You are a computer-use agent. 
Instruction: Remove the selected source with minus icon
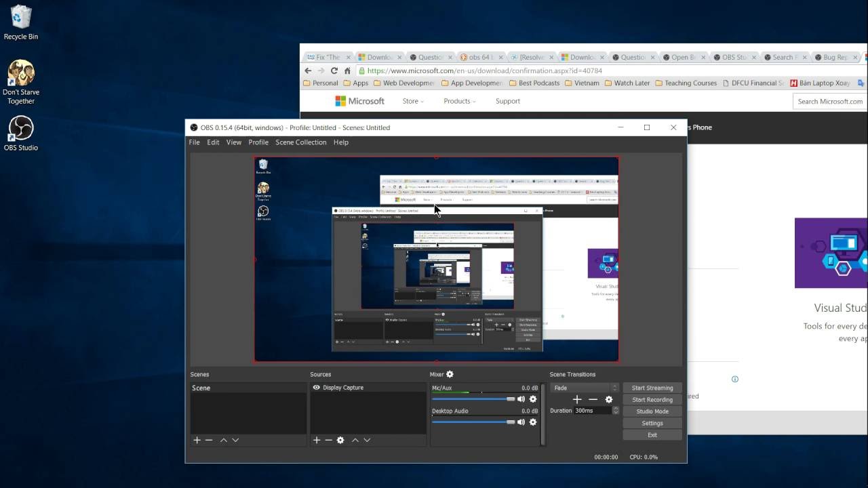[x=328, y=440]
